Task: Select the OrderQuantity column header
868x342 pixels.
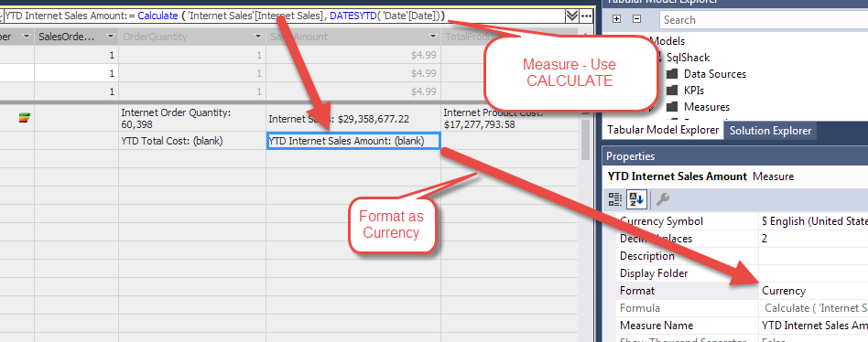Action: (x=192, y=37)
